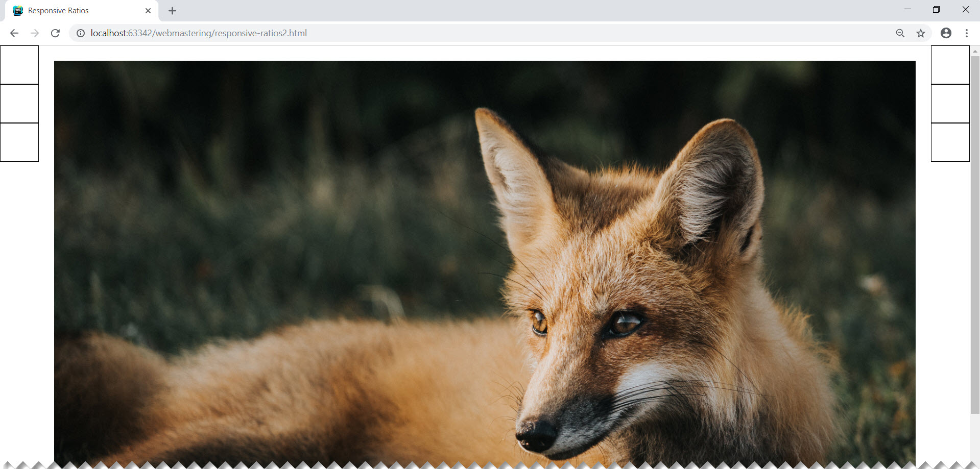Click the favicon on the Responsive Ratios tab
The width and height of the screenshot is (980, 469).
[x=18, y=10]
